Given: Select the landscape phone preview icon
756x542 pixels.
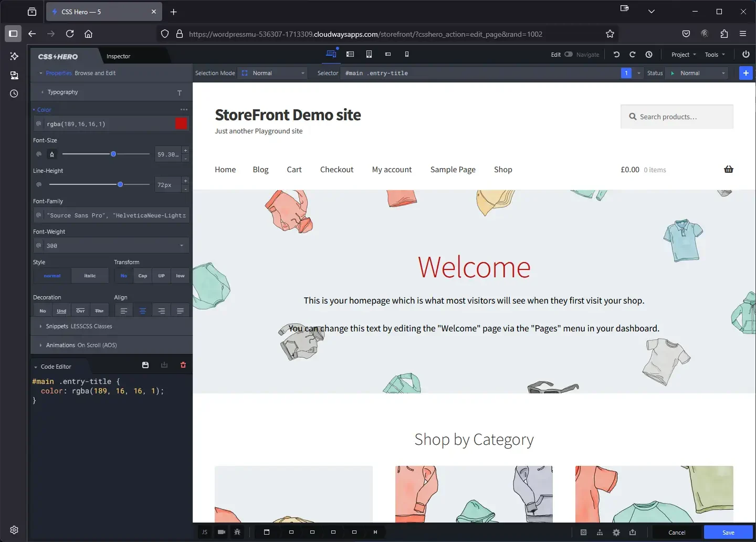Looking at the screenshot, I should coord(388,54).
